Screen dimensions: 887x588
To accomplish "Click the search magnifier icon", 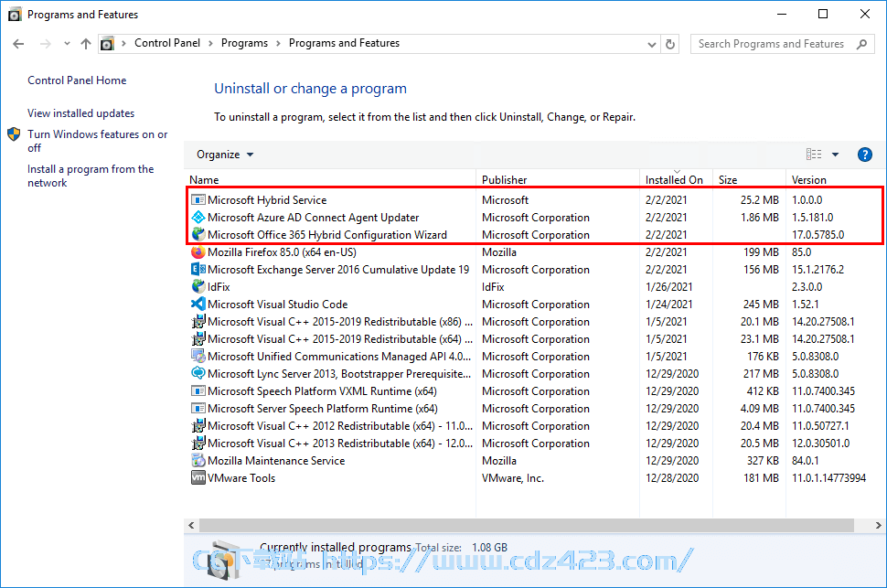I will coord(861,44).
